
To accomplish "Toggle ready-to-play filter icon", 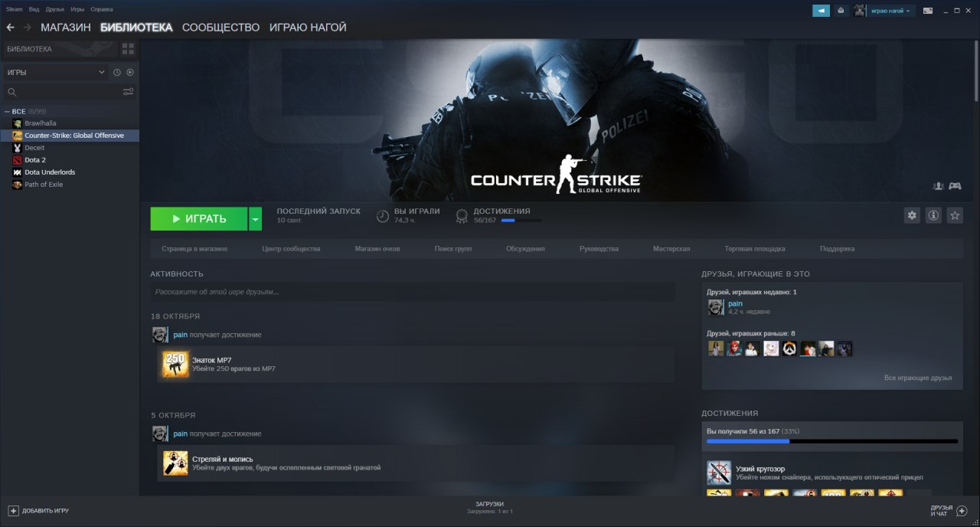I will 130,72.
